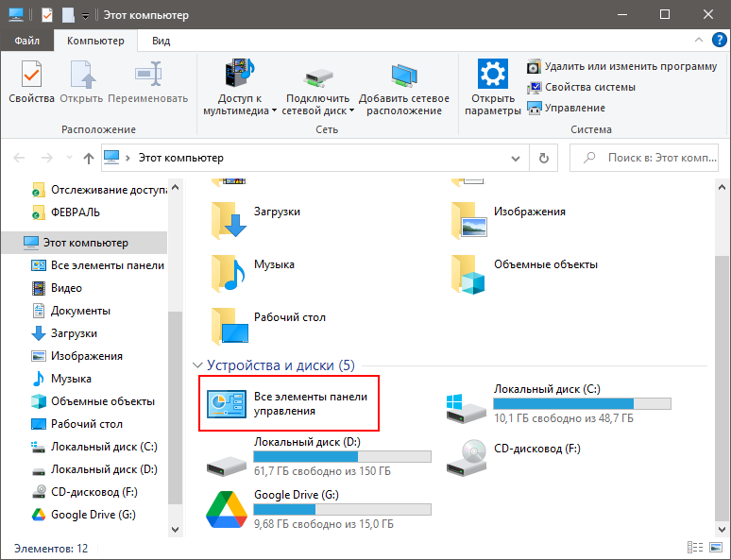
Task: Select Музыка in navigation pane
Action: 61,379
